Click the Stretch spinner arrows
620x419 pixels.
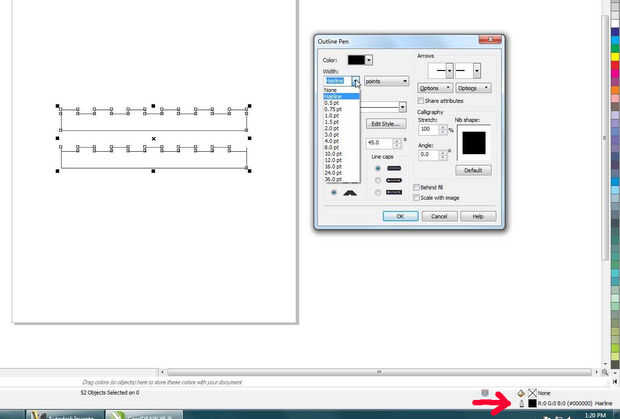[443, 129]
